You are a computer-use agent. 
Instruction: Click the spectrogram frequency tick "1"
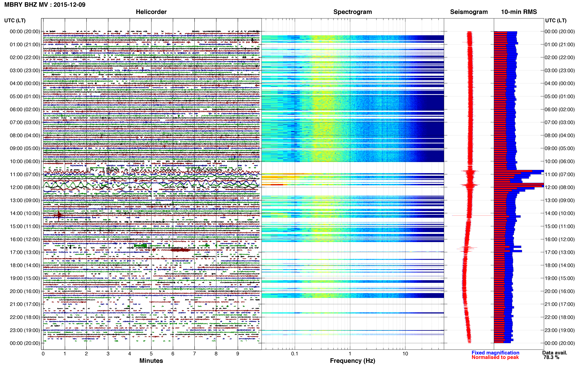point(350,354)
